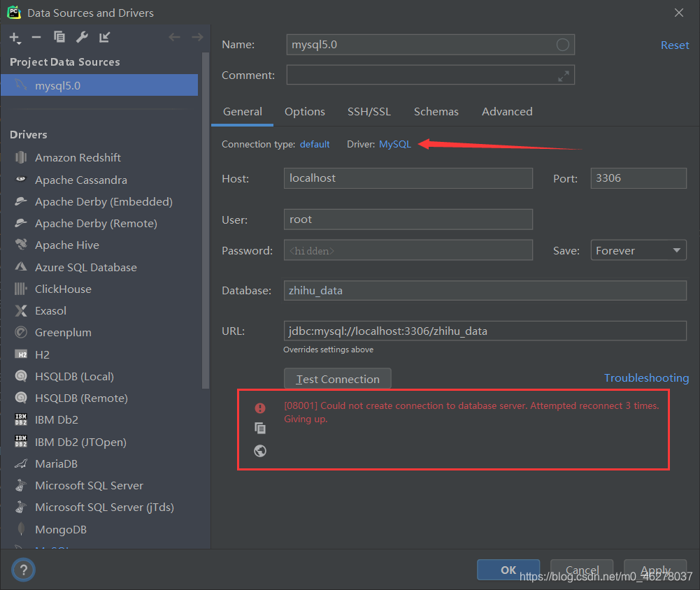
Task: Duplicate the data source using copy icon
Action: (x=59, y=37)
